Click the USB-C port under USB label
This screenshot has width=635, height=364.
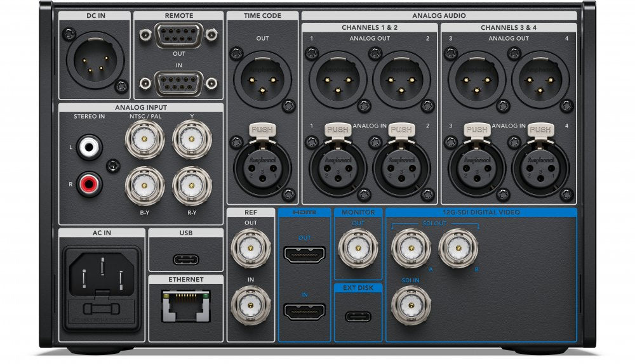(186, 259)
